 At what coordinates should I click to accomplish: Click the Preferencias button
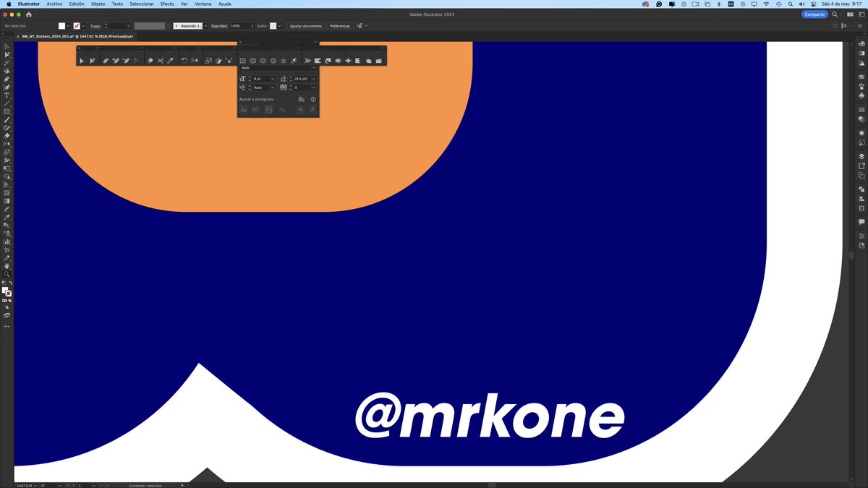(340, 26)
